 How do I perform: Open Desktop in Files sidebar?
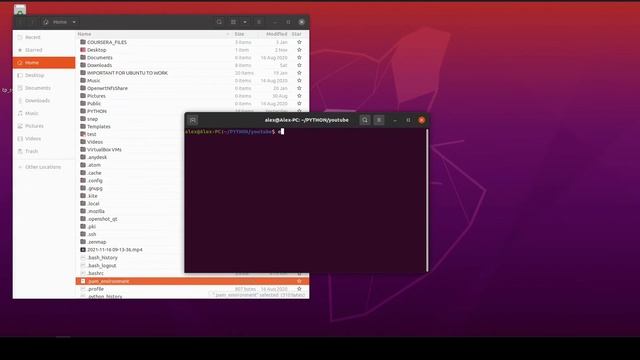tap(44, 75)
